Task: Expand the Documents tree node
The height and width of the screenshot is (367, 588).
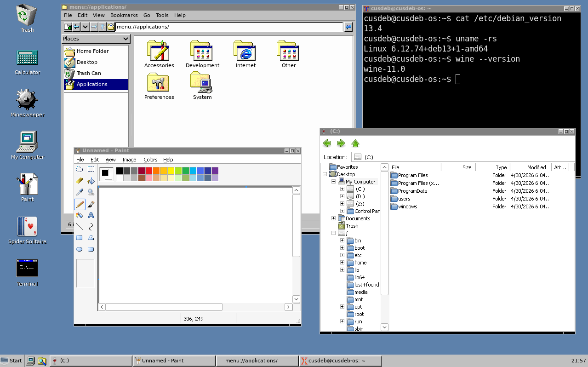Action: click(334, 218)
